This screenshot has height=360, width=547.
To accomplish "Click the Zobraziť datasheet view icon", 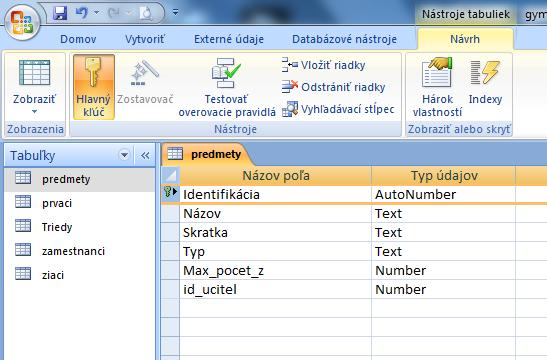I will coord(35,72).
